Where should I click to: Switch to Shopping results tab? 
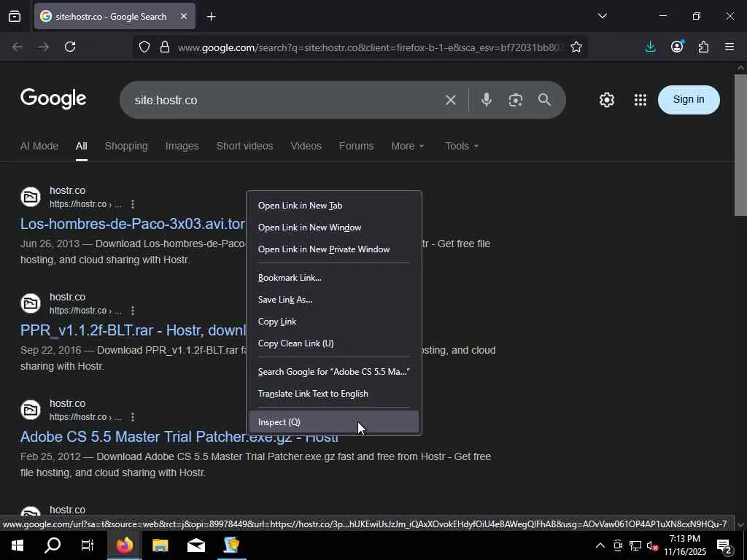click(x=126, y=146)
